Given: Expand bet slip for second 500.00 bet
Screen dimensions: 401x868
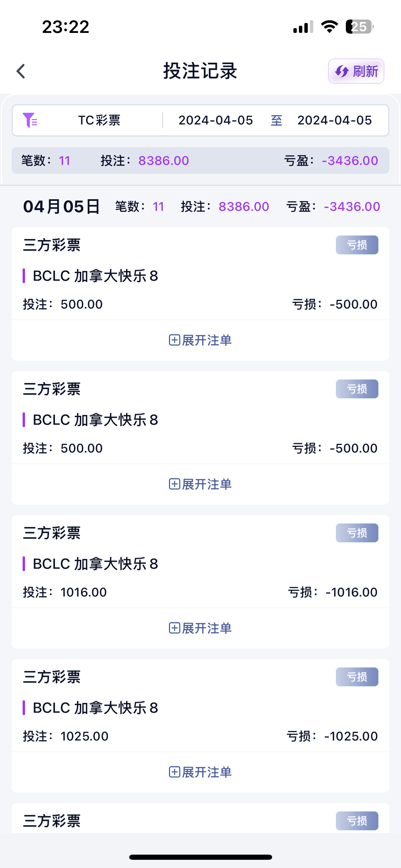Looking at the screenshot, I should 200,484.
